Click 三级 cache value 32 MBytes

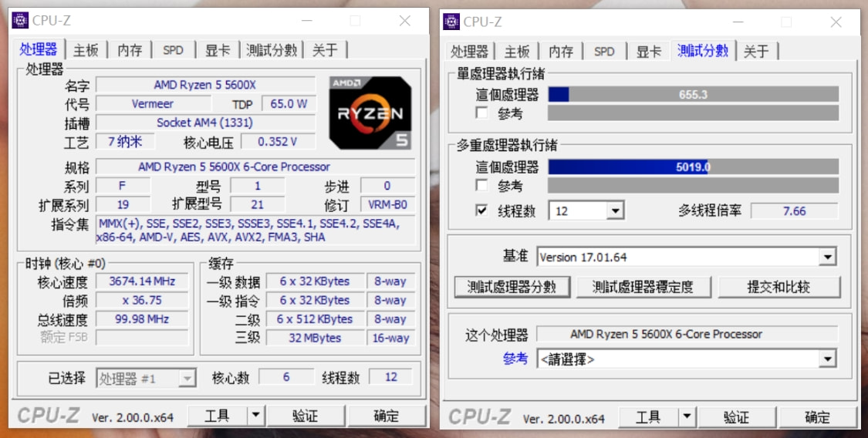[315, 338]
